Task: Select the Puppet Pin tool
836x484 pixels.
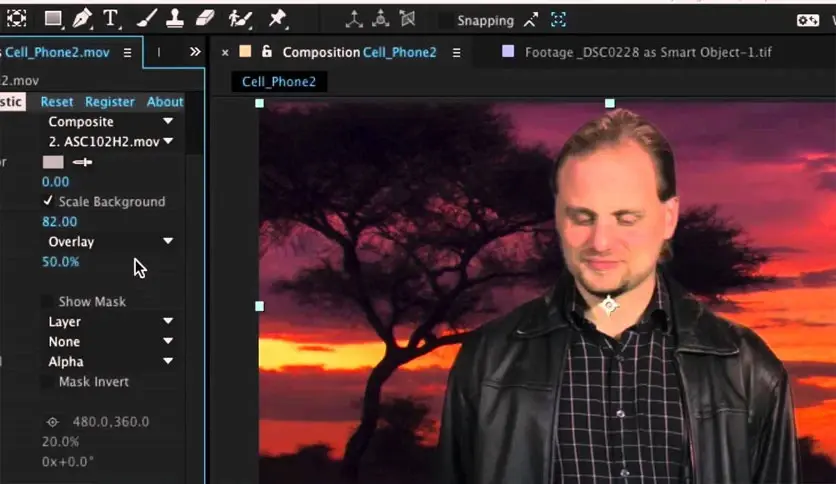Action: [x=277, y=18]
